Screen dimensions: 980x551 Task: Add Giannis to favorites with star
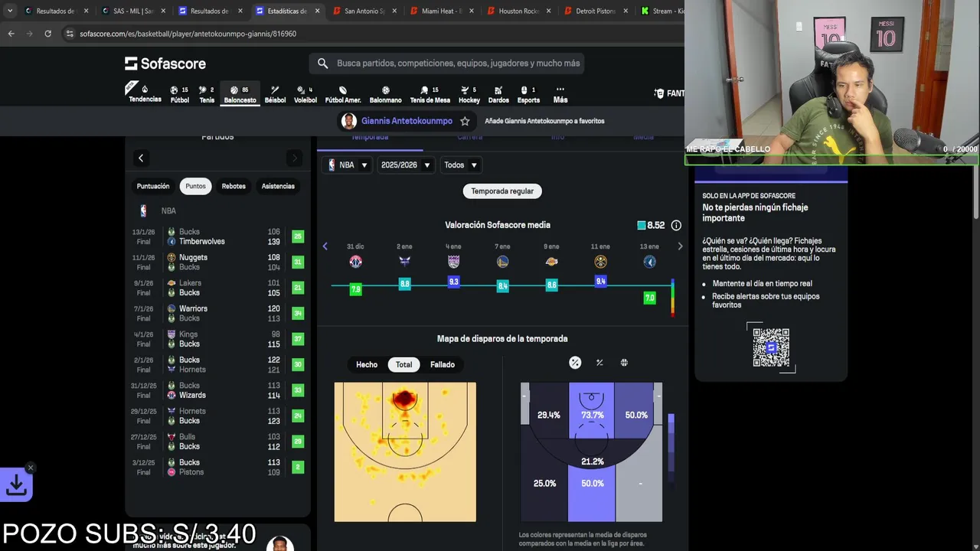[465, 121]
